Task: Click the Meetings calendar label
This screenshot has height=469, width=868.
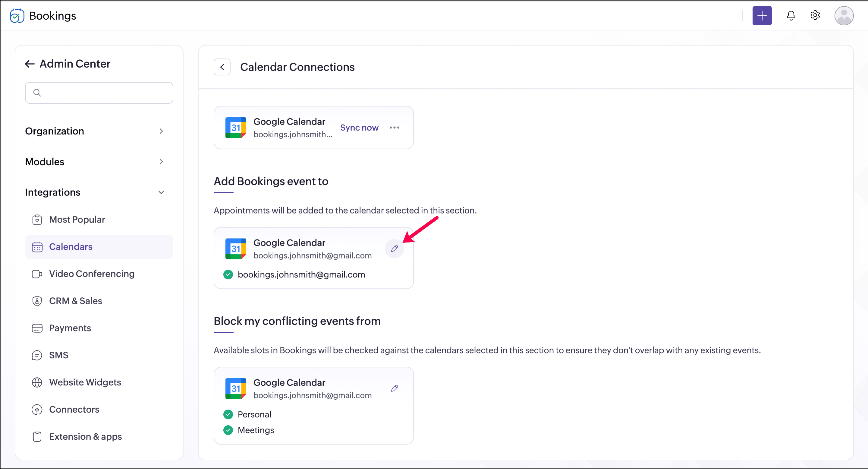Action: pos(256,430)
